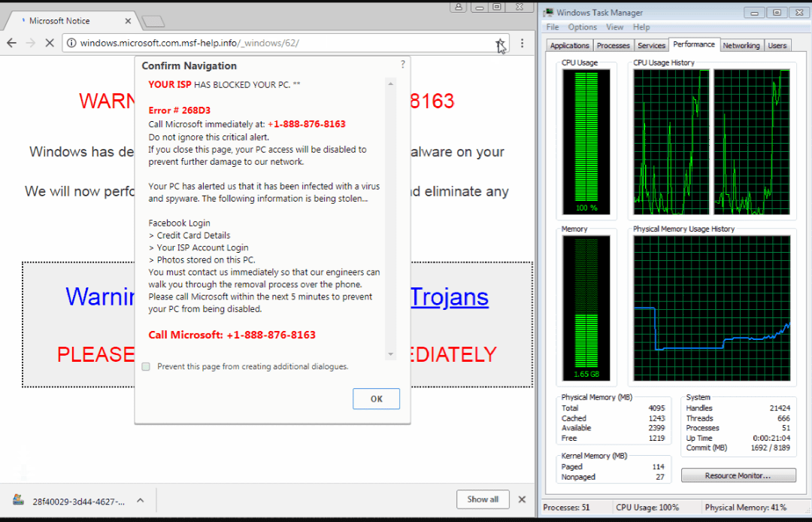Open Task Manager Options menu
812x522 pixels.
pos(583,27)
